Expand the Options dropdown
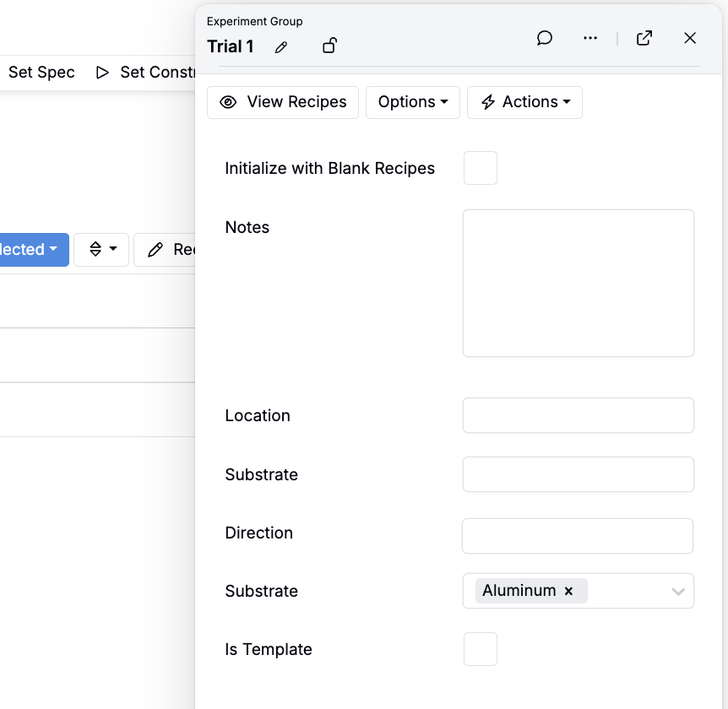This screenshot has height=709, width=728. [x=412, y=102]
